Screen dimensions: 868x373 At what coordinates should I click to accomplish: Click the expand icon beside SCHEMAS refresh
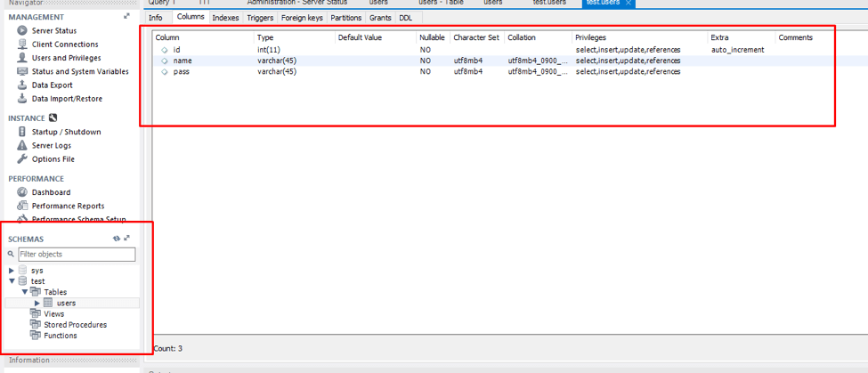126,238
